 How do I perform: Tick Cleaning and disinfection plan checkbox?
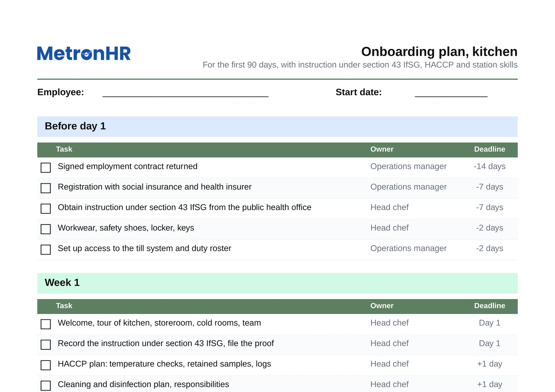[x=46, y=385]
